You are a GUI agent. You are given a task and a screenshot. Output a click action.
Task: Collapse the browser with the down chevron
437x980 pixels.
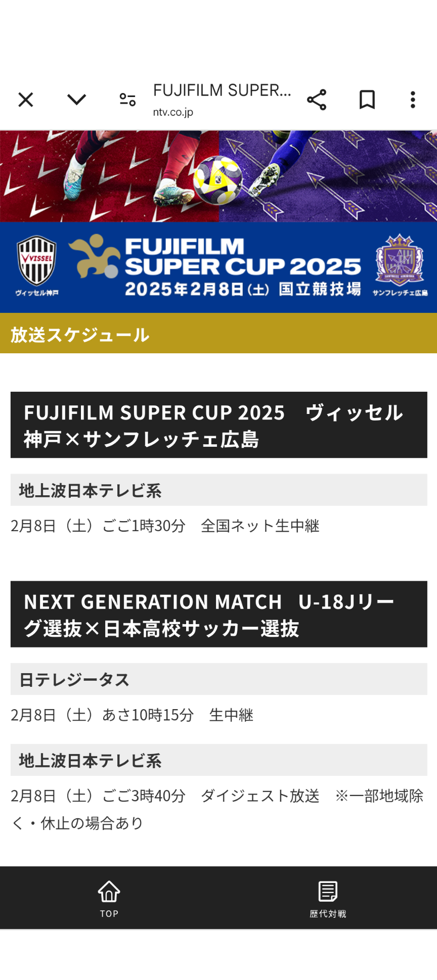pyautogui.click(x=76, y=100)
